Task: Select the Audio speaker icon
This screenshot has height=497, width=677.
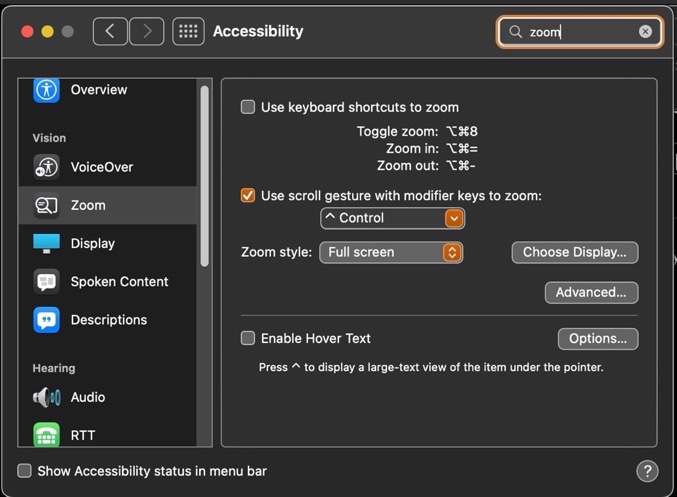Action: pos(46,397)
